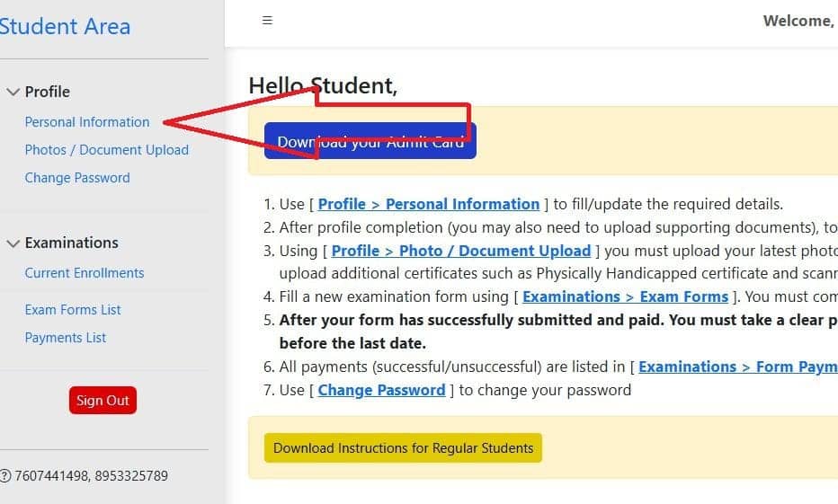Select Change Password in sidebar

(77, 178)
